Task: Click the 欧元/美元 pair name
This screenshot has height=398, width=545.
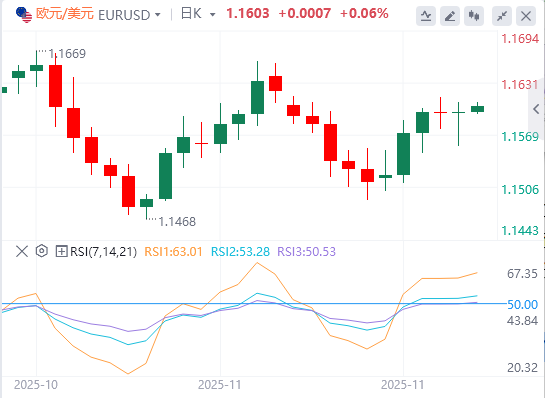Action: [65, 14]
